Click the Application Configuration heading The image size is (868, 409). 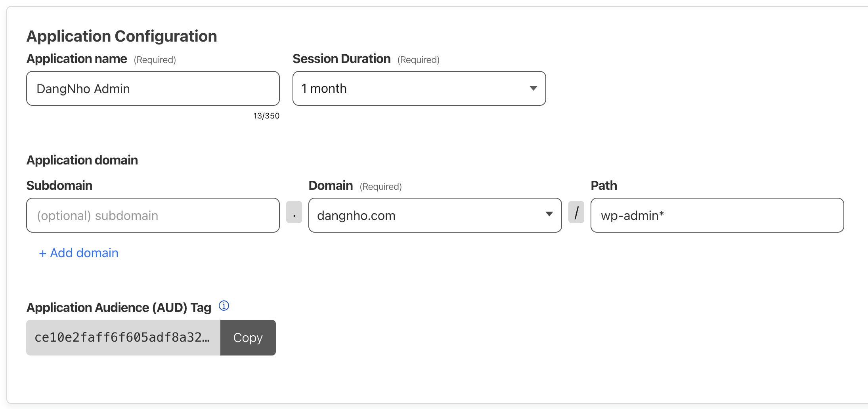click(122, 36)
